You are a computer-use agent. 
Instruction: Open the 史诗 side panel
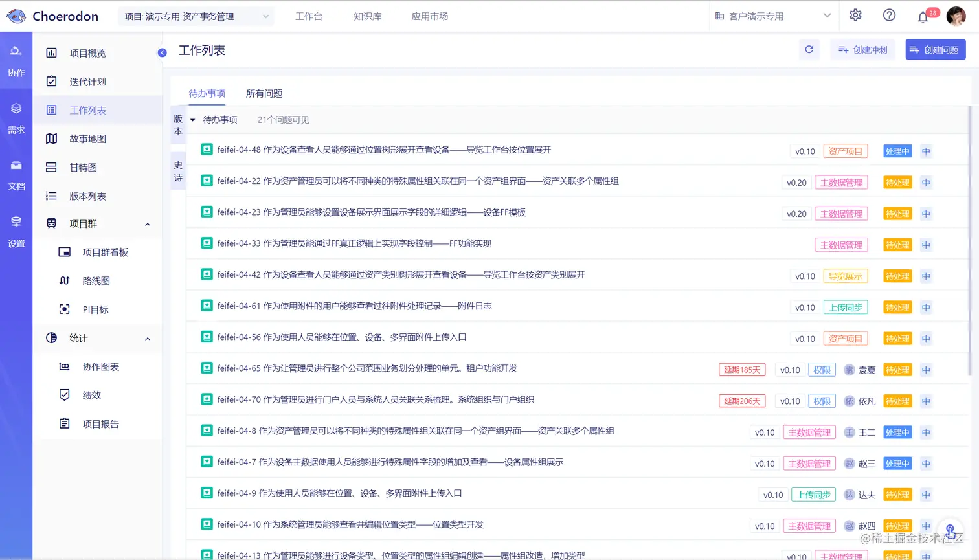point(178,171)
